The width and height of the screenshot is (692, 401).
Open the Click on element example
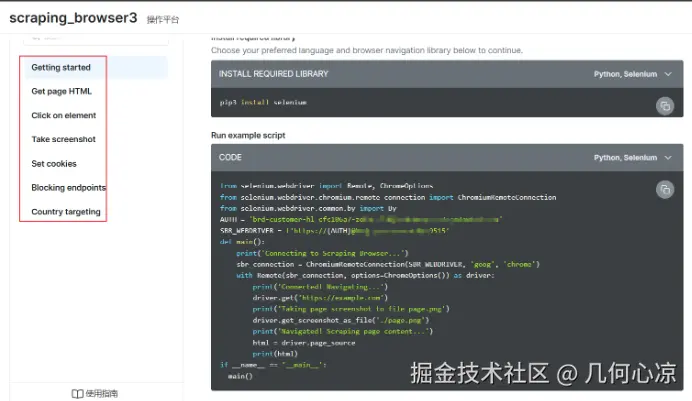click(64, 115)
